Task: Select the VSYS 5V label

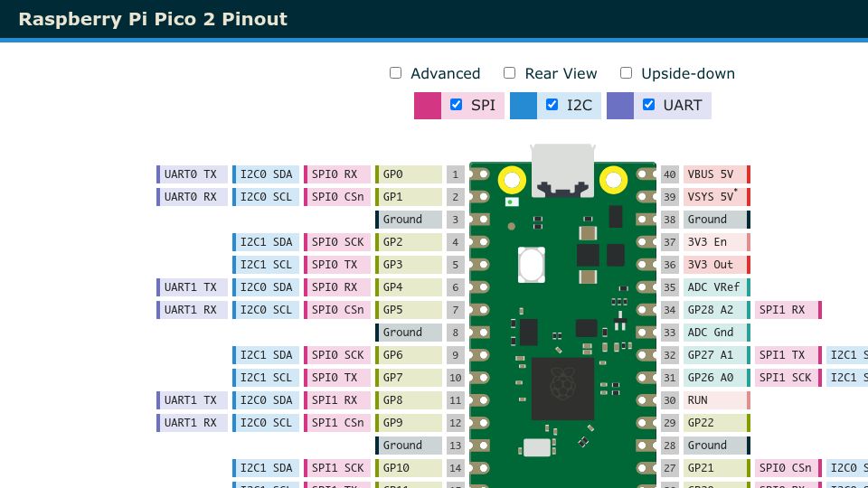Action: click(717, 197)
